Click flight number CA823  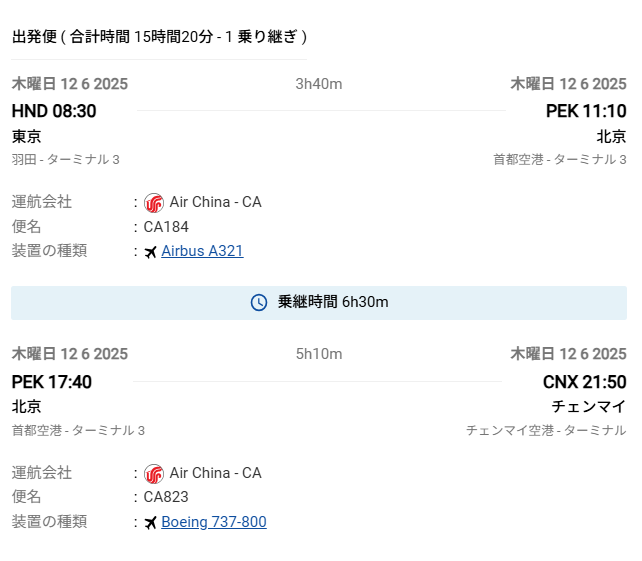click(166, 497)
